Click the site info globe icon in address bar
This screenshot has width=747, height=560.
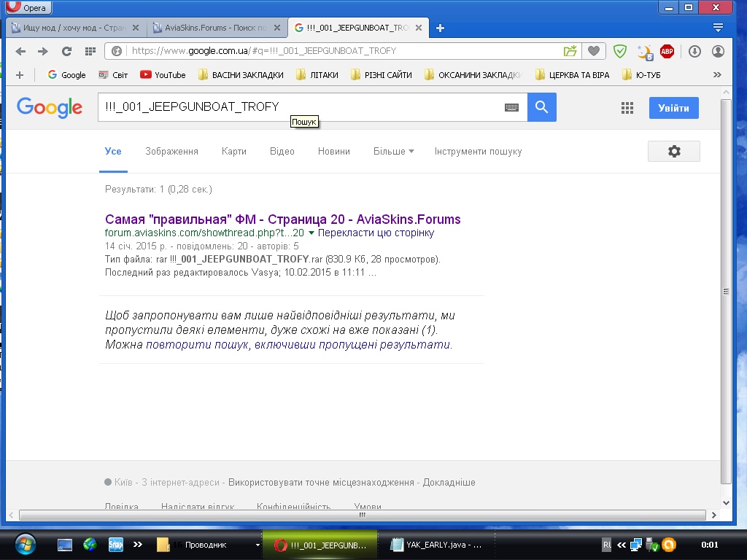pyautogui.click(x=116, y=51)
